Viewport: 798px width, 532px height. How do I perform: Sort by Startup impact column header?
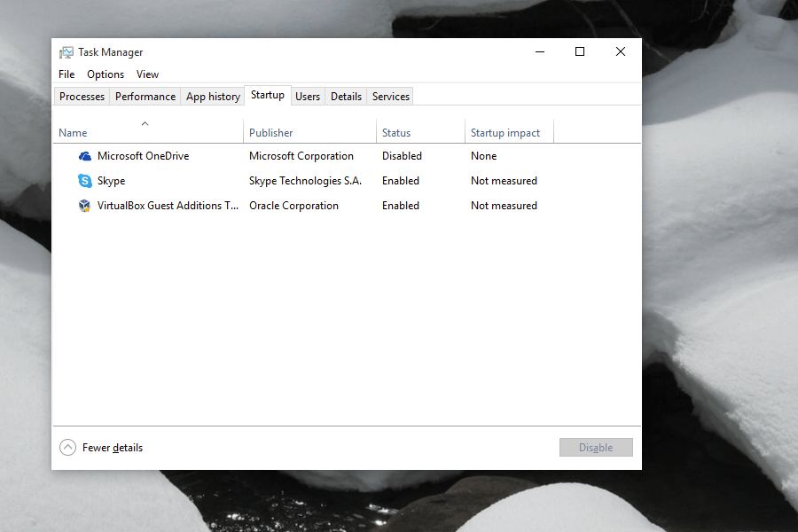510,132
